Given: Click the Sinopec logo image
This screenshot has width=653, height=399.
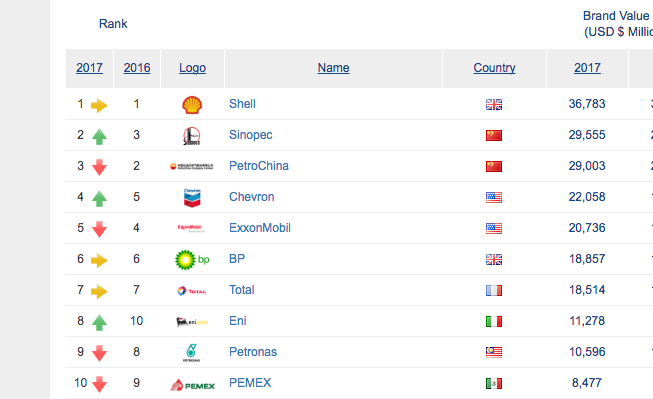Looking at the screenshot, I should click(192, 136).
